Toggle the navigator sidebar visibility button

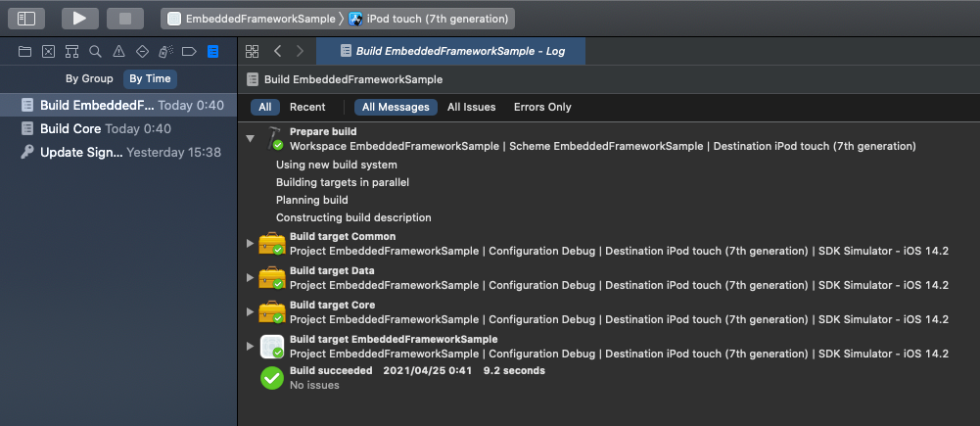(x=26, y=19)
